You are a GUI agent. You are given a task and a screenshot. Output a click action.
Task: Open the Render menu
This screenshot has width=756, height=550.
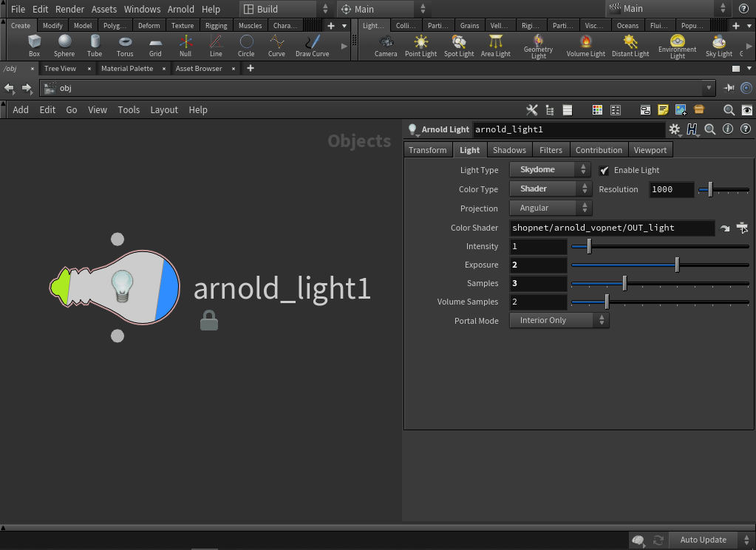click(69, 9)
